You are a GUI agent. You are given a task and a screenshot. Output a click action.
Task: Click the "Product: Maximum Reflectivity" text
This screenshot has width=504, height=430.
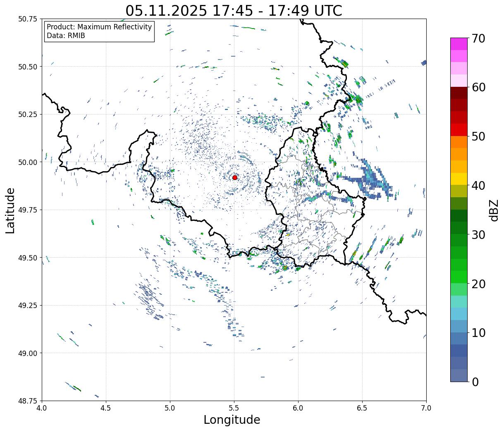click(99, 27)
